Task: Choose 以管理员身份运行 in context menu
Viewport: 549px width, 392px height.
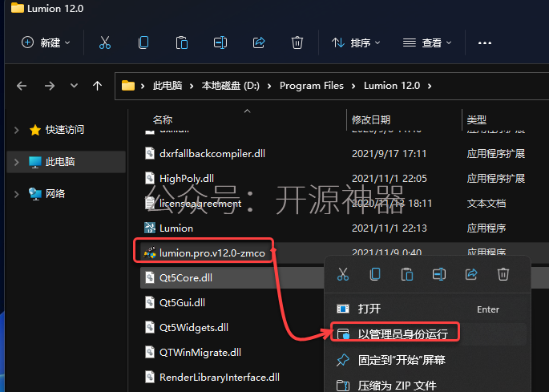Action: point(428,333)
